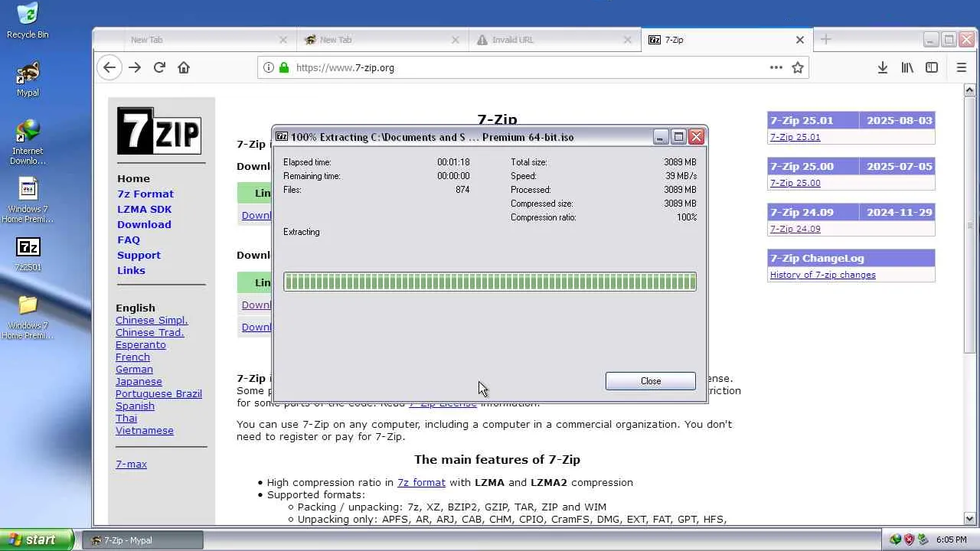Reload the 7-zip.org page

159,67
